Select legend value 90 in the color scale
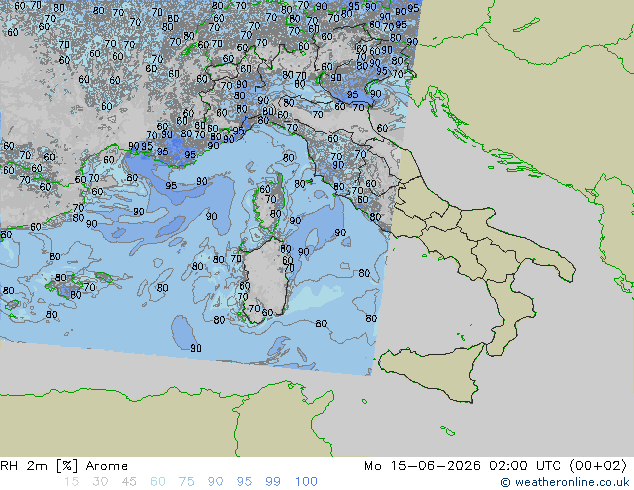Screen dimensions: 634x490 [x=215, y=482]
